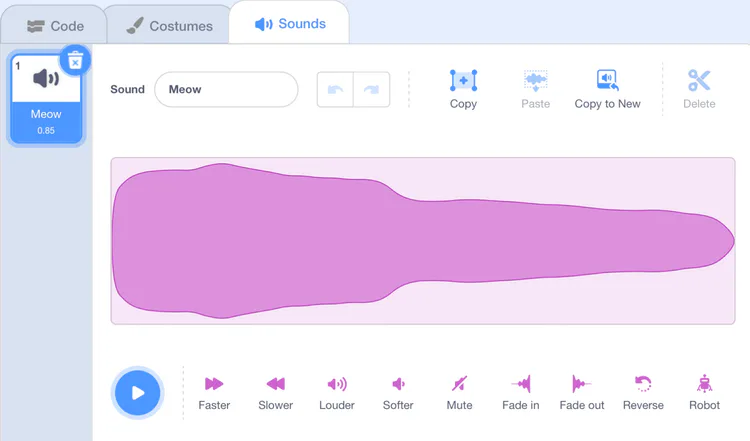Click the redo arrow button
The image size is (750, 441).
pos(371,89)
